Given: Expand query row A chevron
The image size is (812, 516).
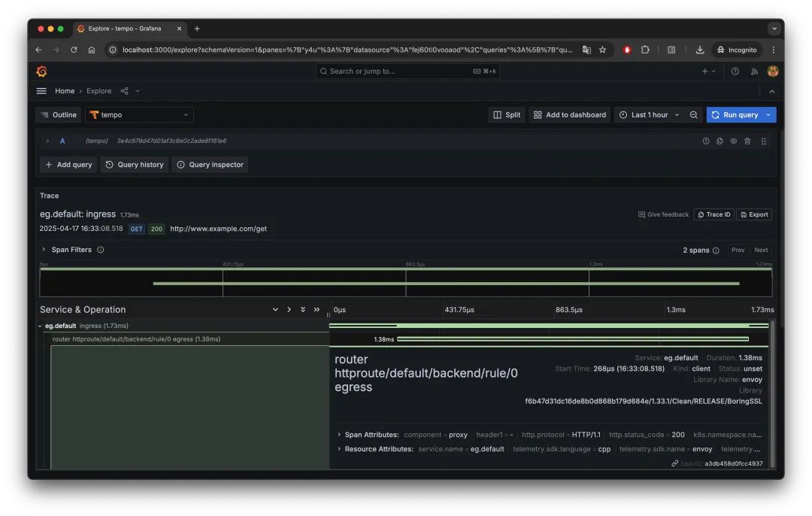Looking at the screenshot, I should pos(47,141).
